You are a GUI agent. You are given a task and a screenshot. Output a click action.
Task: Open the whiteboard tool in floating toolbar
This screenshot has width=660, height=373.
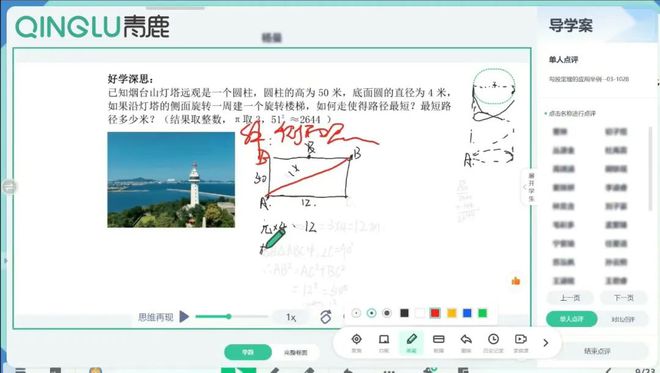tap(384, 342)
